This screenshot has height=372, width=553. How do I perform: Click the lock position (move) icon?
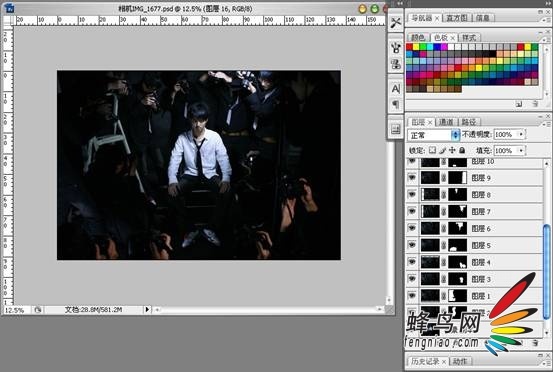[452, 150]
